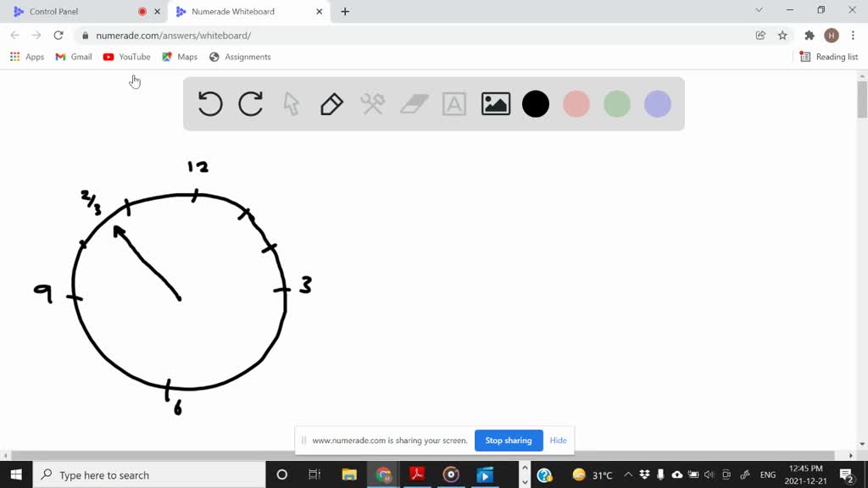The image size is (868, 488).
Task: Select the Pen drawing tool
Action: pos(331,103)
